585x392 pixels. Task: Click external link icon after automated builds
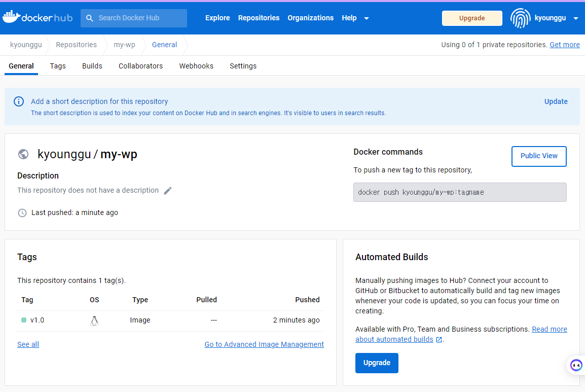click(439, 339)
